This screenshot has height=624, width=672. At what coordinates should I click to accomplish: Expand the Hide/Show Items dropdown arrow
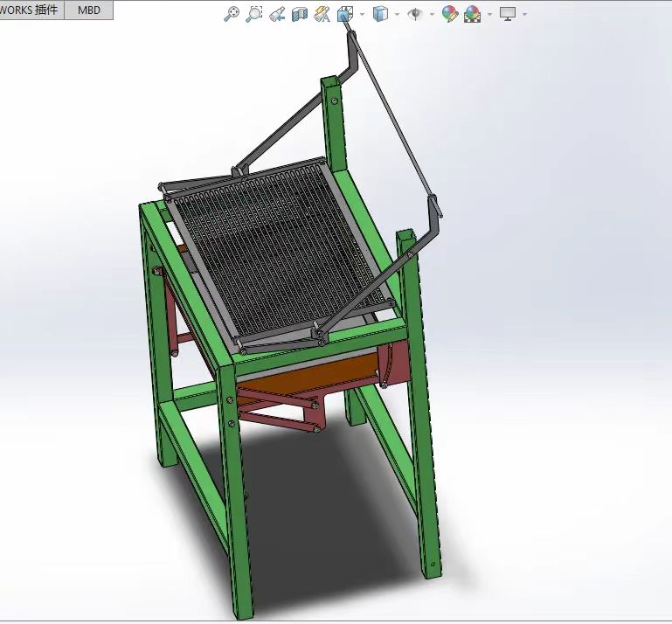point(432,15)
